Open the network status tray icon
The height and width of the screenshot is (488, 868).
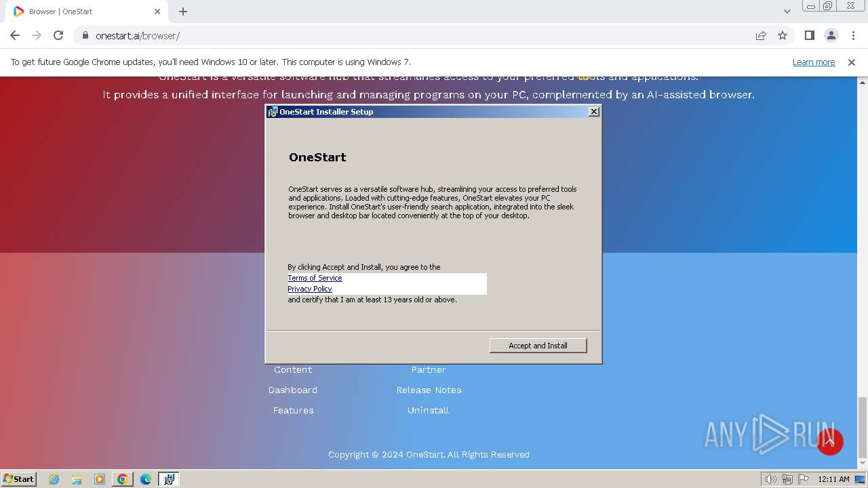pyautogui.click(x=787, y=479)
